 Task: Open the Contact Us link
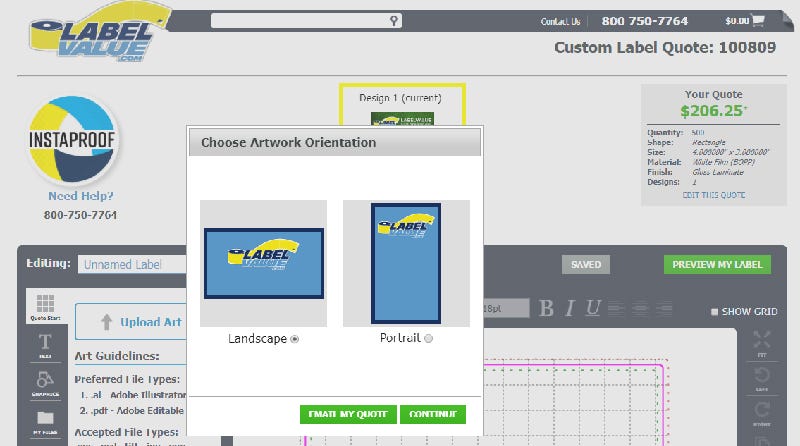tap(560, 21)
